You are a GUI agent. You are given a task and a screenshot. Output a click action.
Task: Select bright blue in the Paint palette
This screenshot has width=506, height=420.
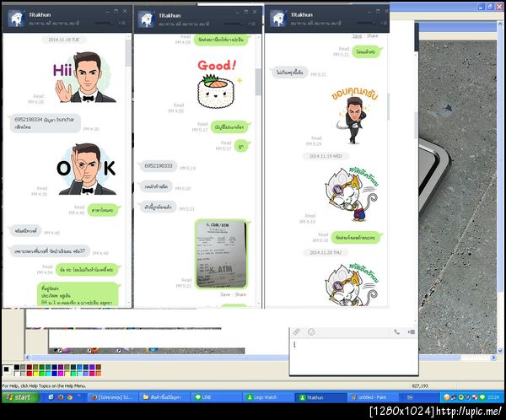pos(54,374)
